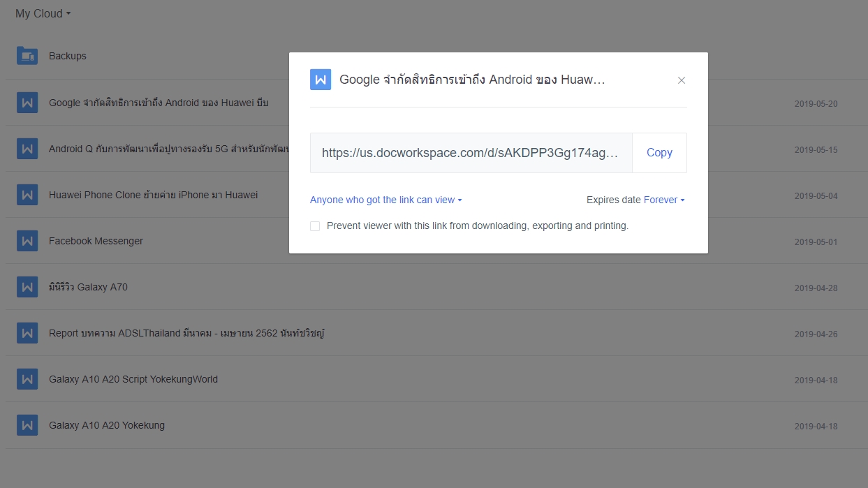Open the Galaxy A70 mini review file
The image size is (868, 488).
[x=88, y=287]
